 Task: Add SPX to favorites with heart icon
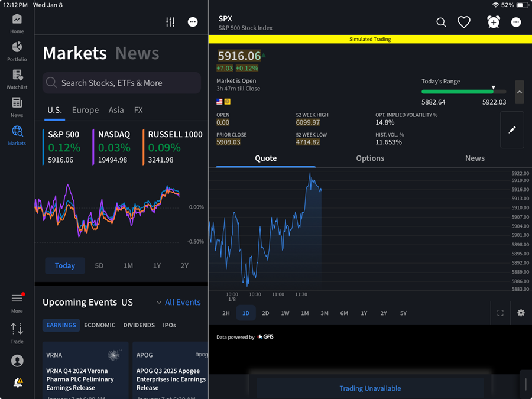pyautogui.click(x=464, y=22)
